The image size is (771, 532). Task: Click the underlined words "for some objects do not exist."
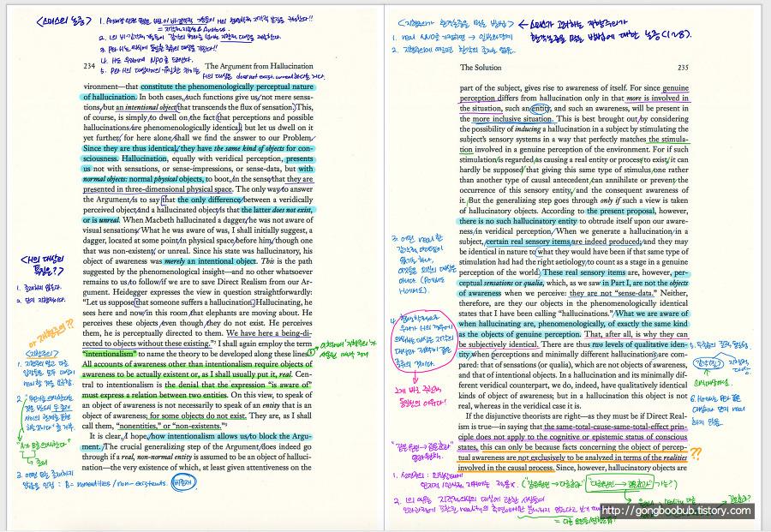click(x=198, y=415)
